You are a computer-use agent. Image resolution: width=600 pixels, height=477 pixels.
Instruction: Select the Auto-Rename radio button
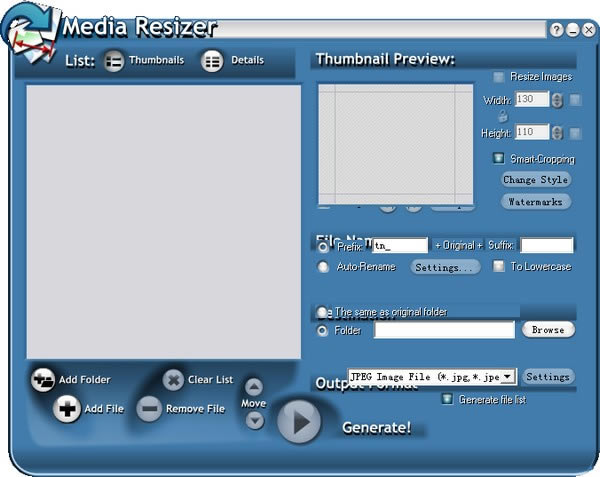click(323, 267)
